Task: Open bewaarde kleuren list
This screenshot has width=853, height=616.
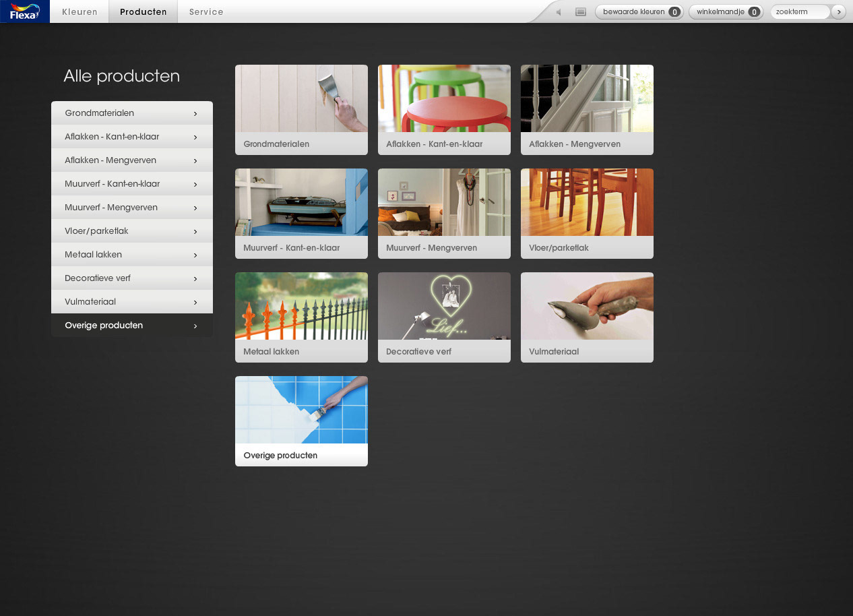Action: (639, 11)
